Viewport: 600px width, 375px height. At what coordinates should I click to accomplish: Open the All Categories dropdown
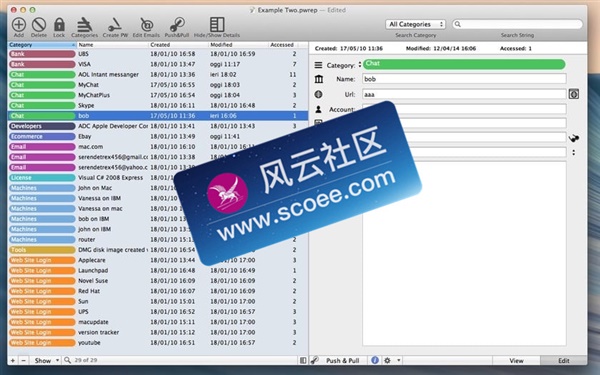(416, 24)
